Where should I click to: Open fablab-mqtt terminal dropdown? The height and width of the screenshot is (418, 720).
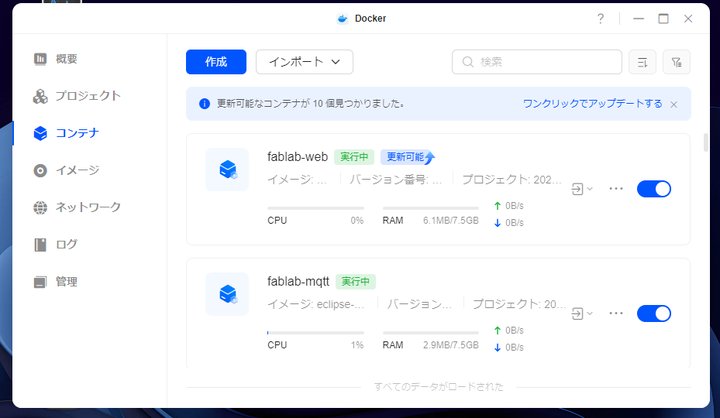[582, 314]
